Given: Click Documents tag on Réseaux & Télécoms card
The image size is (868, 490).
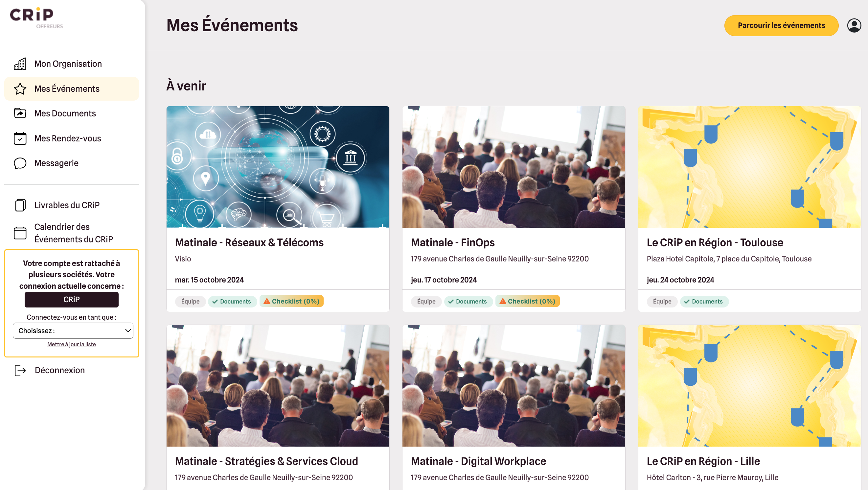Looking at the screenshot, I should (x=232, y=301).
